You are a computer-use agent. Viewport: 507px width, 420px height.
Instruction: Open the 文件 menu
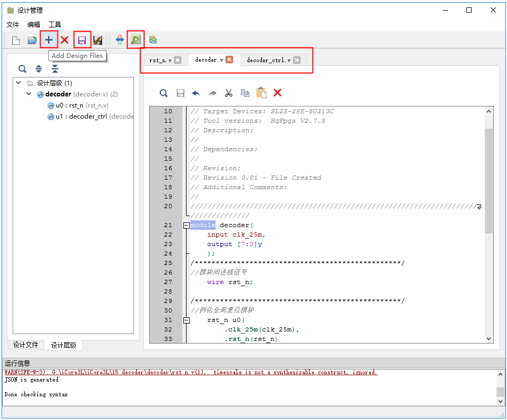(13, 25)
